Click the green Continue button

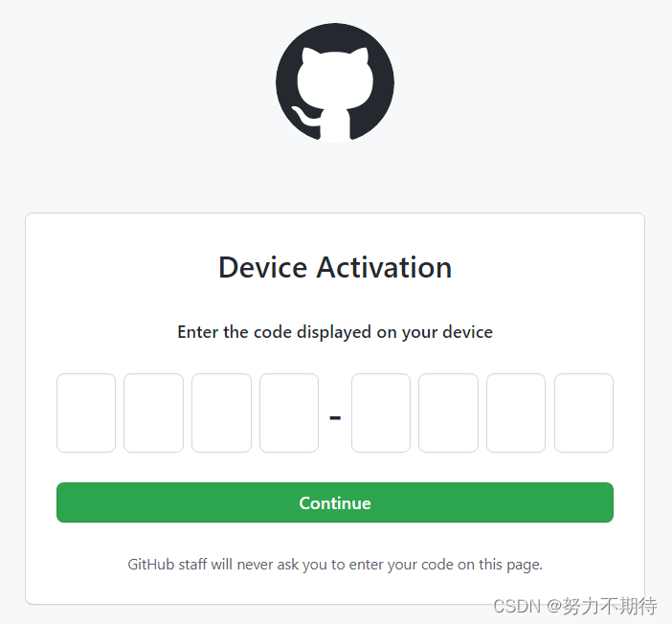(x=335, y=502)
